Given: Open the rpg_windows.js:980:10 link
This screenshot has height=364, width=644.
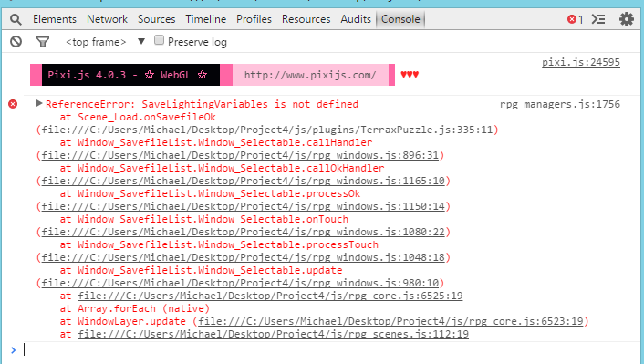Looking at the screenshot, I should click(x=240, y=283).
